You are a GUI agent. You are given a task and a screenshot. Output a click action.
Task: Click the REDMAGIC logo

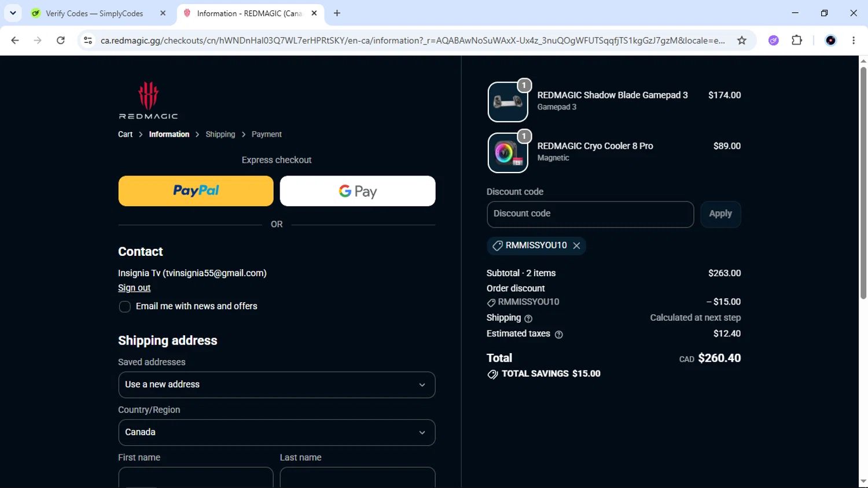[x=148, y=100]
